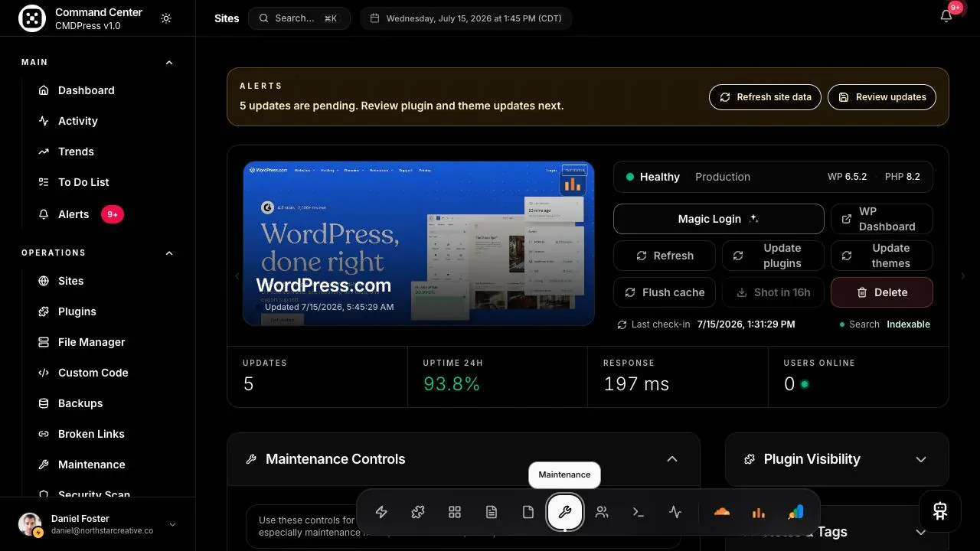The width and height of the screenshot is (980, 551).
Task: Open the orange Cloudflare cloud icon
Action: coord(721,512)
